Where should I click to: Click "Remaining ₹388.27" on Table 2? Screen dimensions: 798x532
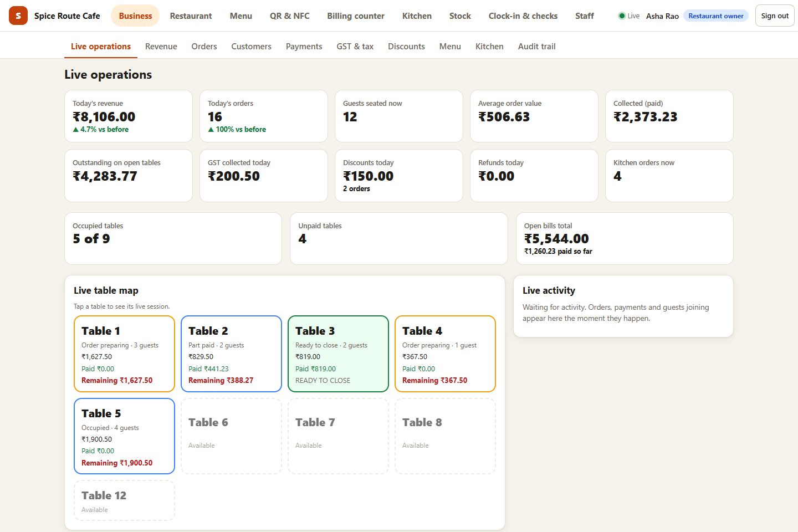point(221,380)
